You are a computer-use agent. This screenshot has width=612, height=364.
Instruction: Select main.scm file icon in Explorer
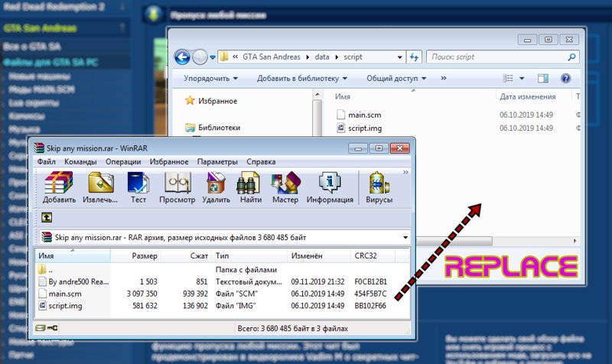click(x=340, y=114)
